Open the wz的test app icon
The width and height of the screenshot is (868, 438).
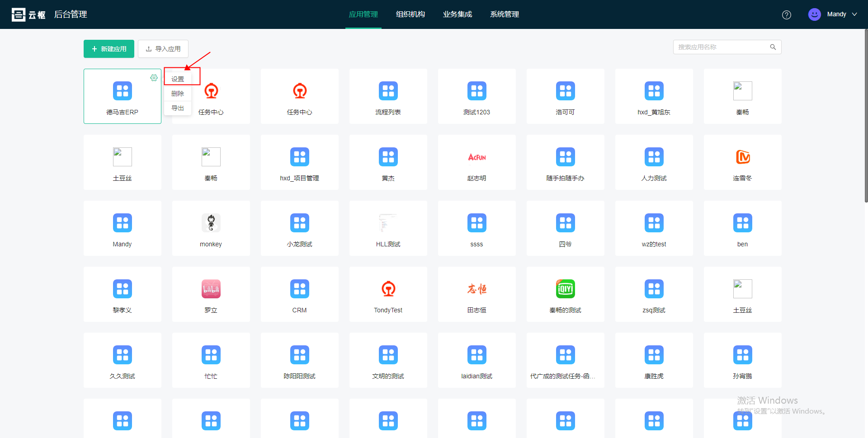654,223
